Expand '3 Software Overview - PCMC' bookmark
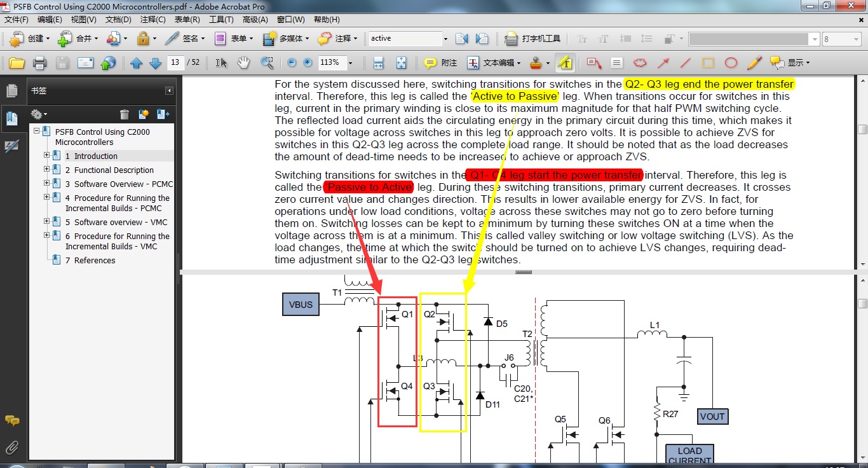868x468 pixels. (47, 183)
